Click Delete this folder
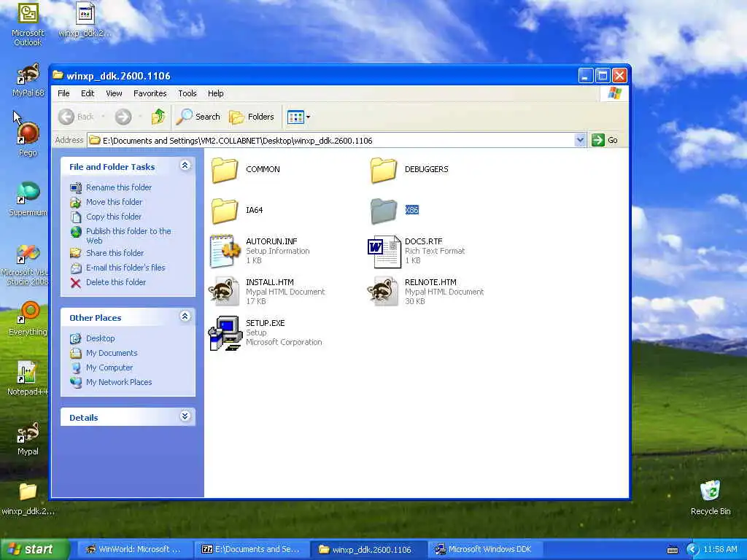 click(116, 282)
